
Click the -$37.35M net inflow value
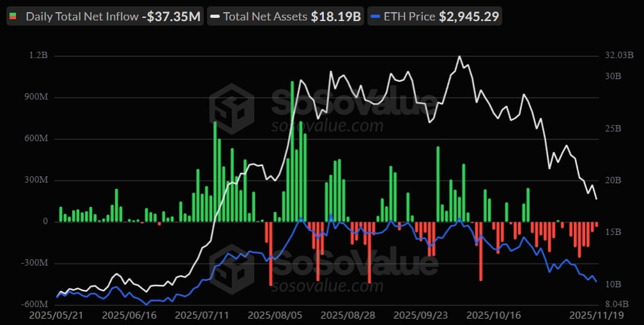pos(171,17)
